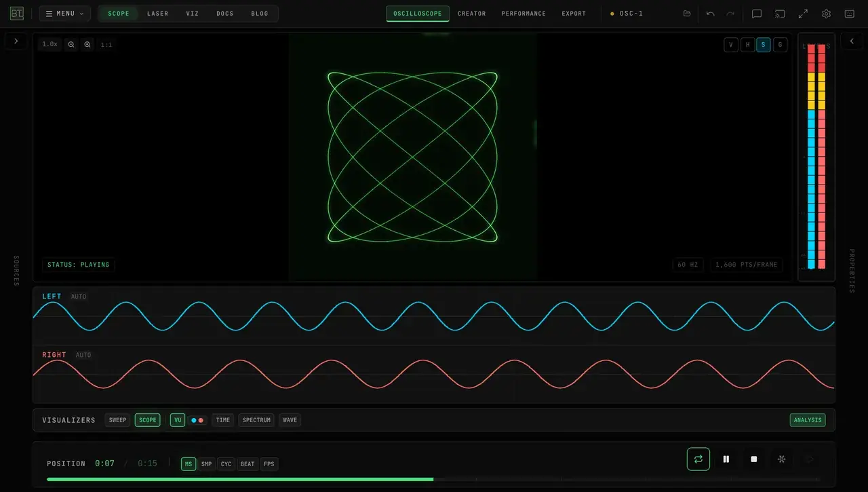Seek on the playback progress bar
Viewport: 868px width, 492px height.
(x=434, y=479)
